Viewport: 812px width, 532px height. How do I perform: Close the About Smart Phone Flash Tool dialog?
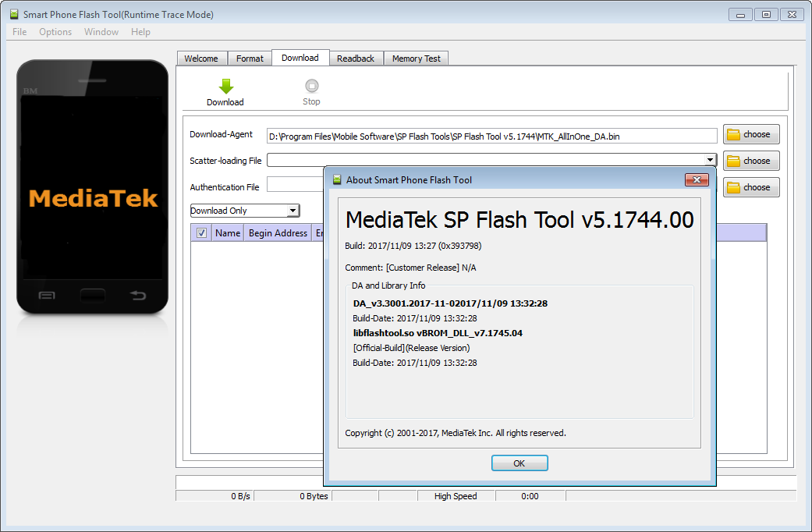pos(697,179)
